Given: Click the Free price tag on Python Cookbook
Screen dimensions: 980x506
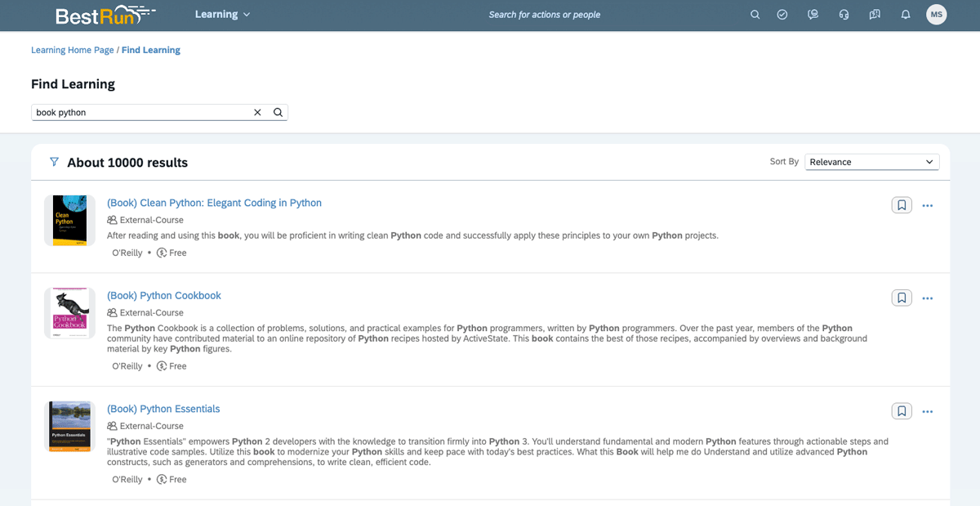Looking at the screenshot, I should pos(171,366).
